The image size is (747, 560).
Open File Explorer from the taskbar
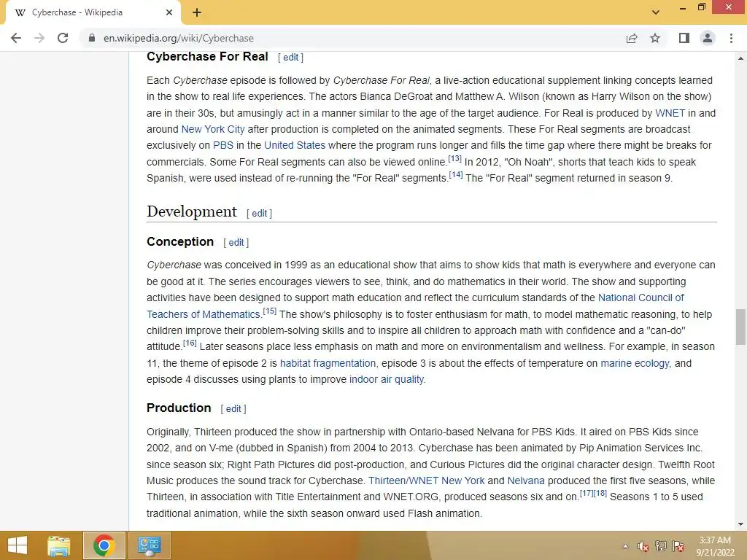[x=59, y=545]
